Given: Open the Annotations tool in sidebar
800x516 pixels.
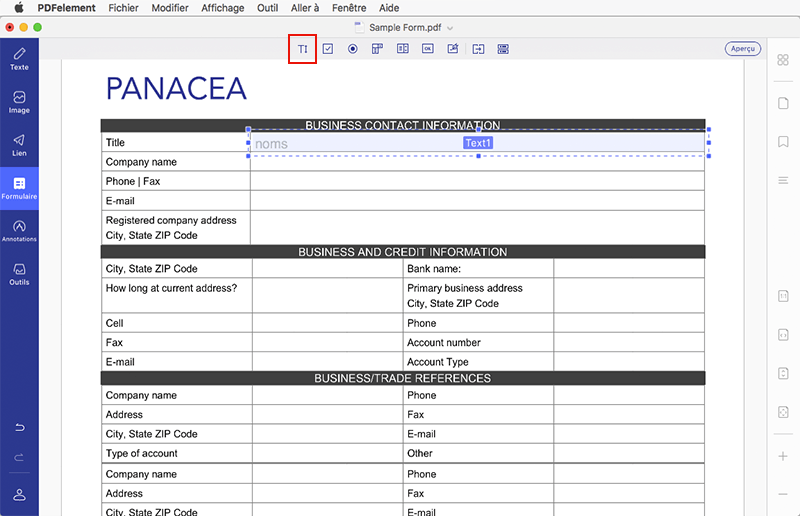Looking at the screenshot, I should tap(19, 231).
